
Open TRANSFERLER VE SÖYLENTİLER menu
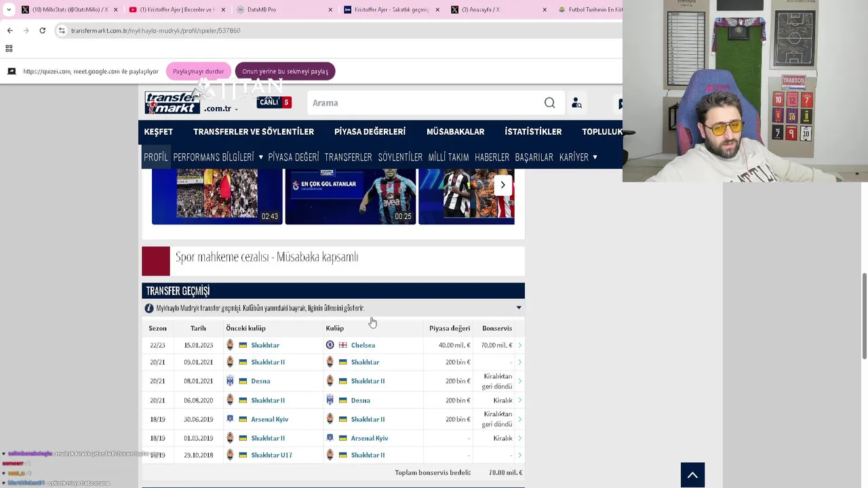254,131
